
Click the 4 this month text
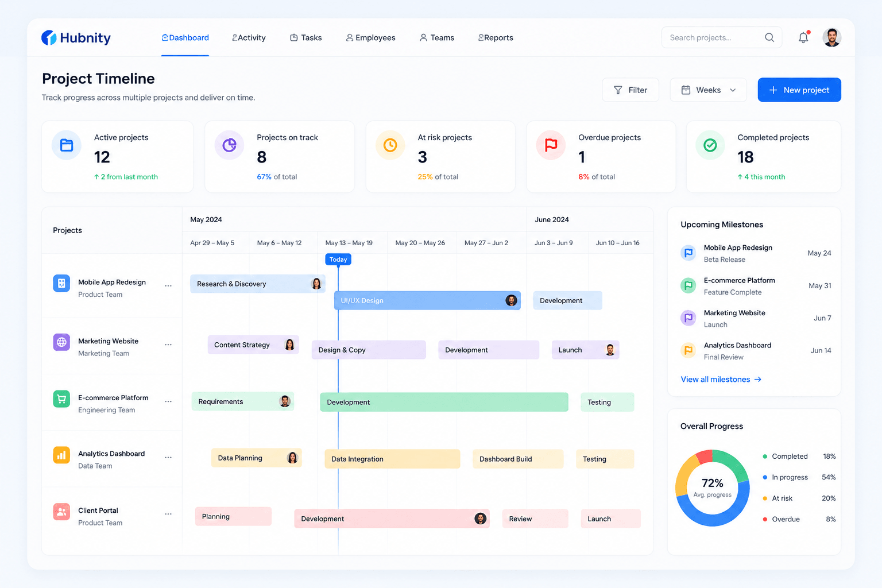(x=761, y=177)
